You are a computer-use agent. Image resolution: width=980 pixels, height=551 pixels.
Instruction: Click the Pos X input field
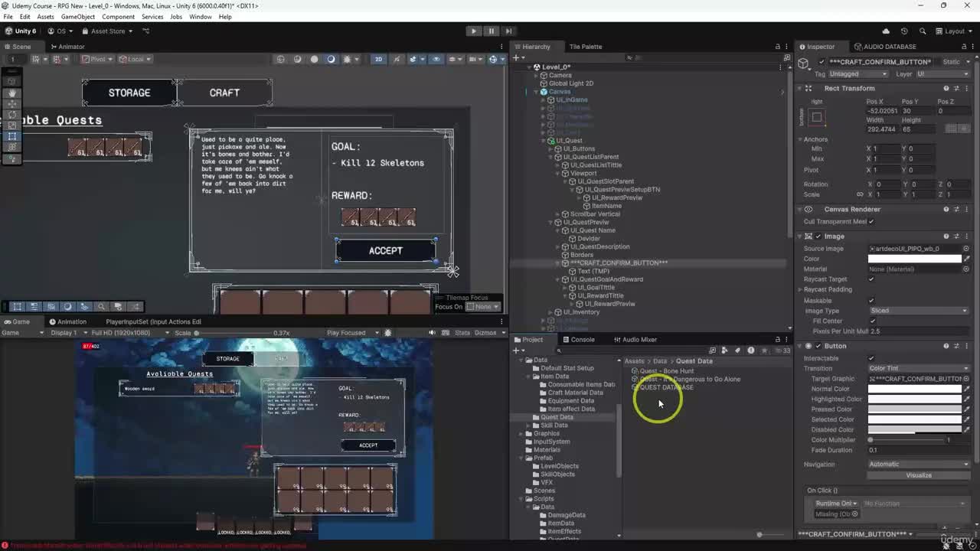pyautogui.click(x=883, y=111)
